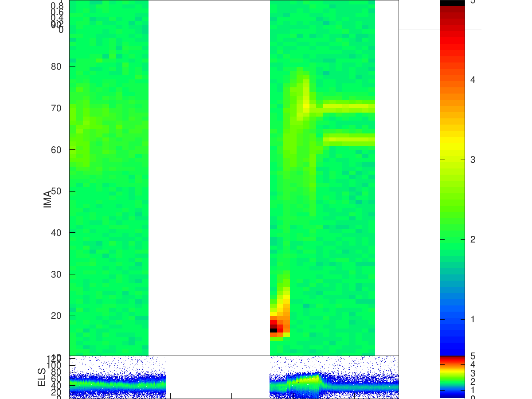Select the 50 tick on IMA axis

coord(56,191)
